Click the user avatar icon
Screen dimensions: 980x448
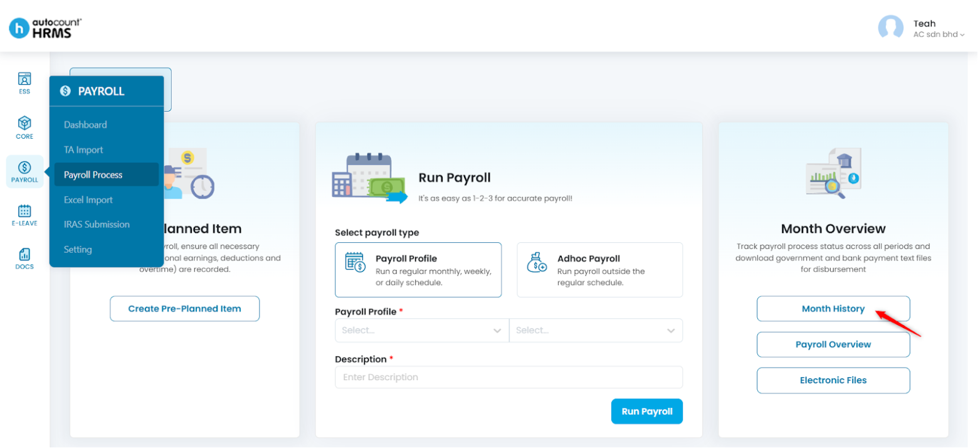click(x=890, y=28)
